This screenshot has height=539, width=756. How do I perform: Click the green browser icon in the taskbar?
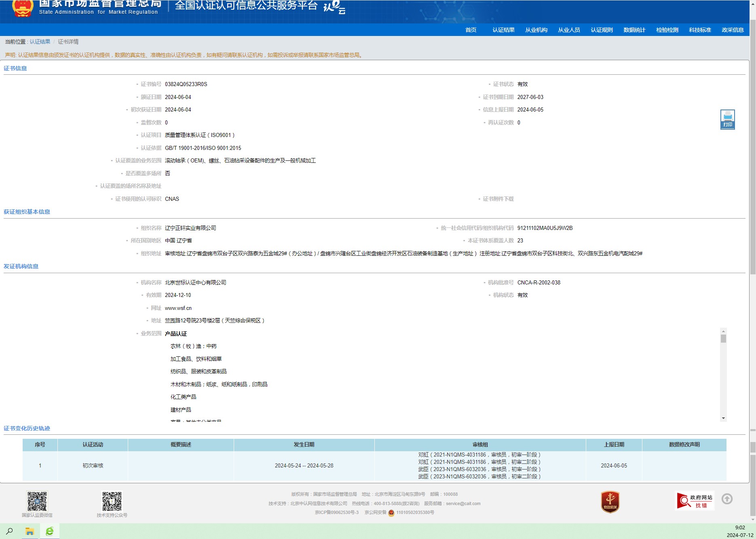[50, 531]
